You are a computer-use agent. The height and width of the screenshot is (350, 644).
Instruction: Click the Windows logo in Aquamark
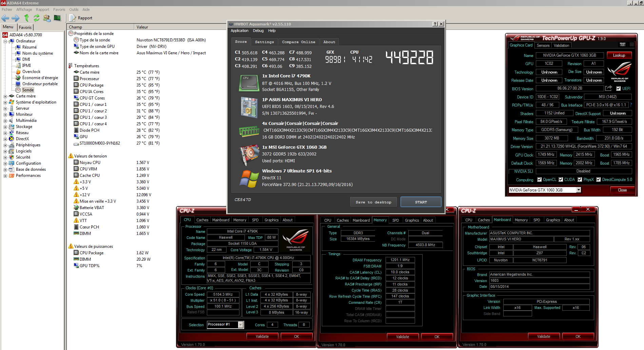(249, 179)
